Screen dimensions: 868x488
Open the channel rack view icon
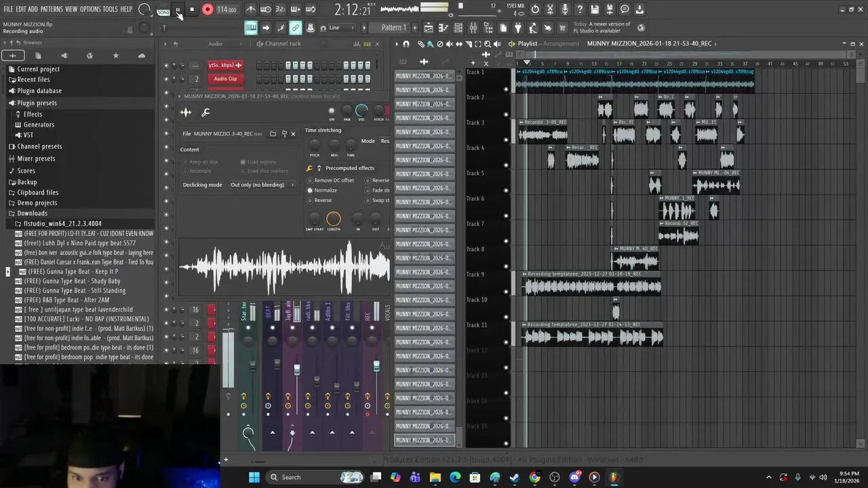coord(458,28)
